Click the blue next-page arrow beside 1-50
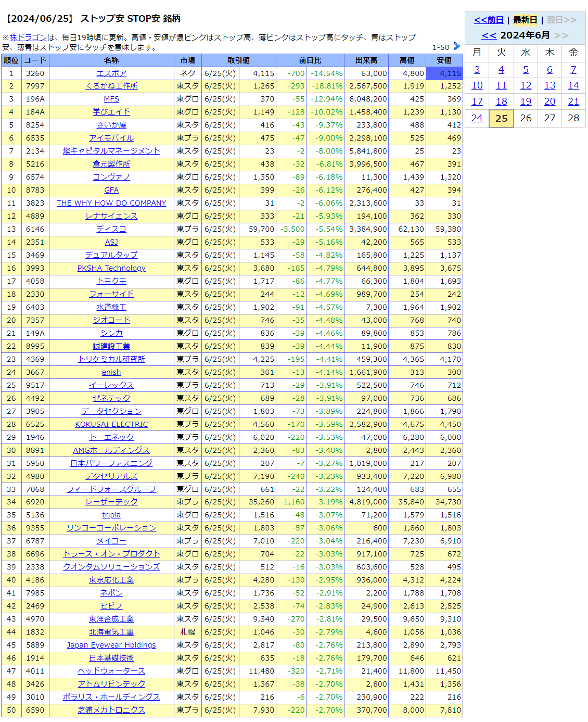This screenshot has width=588, height=722. pyautogui.click(x=457, y=46)
